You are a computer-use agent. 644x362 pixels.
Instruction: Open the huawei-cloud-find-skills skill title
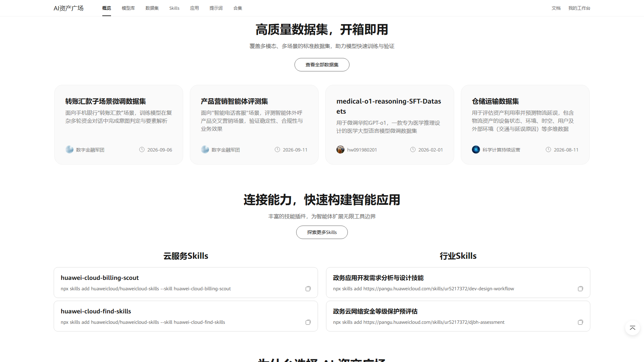[96, 311]
